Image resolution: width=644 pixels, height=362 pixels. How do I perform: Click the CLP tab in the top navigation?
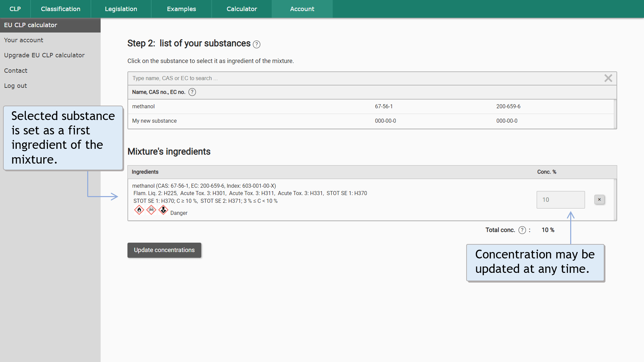pos(15,9)
